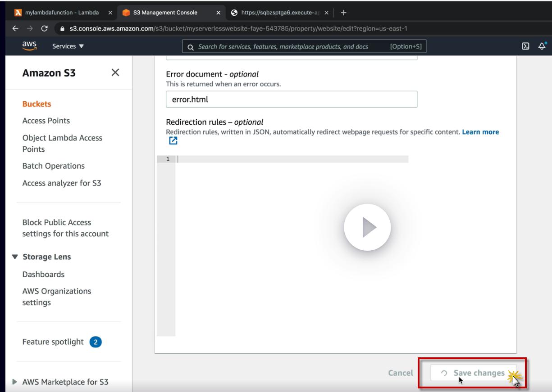Open Access analyzer for S3
Viewport: 552px width, 392px height.
[62, 183]
